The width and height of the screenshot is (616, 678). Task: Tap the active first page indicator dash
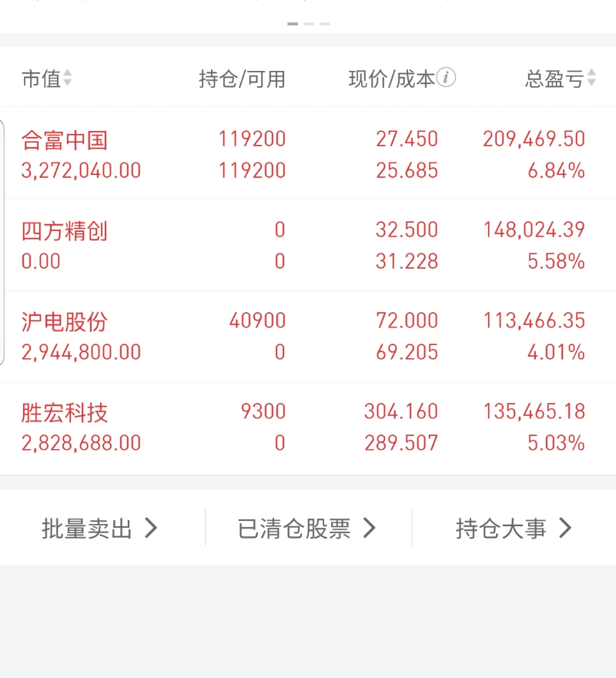293,24
